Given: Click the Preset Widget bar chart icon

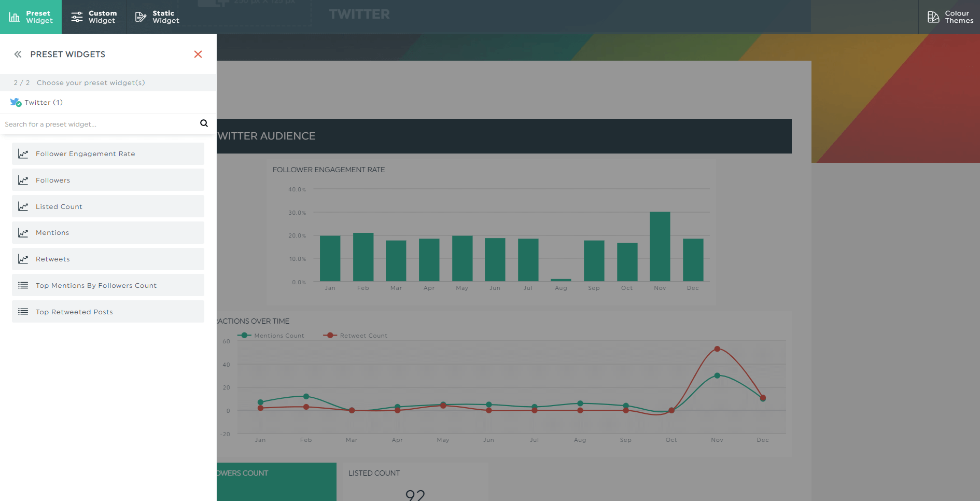Looking at the screenshot, I should point(15,17).
